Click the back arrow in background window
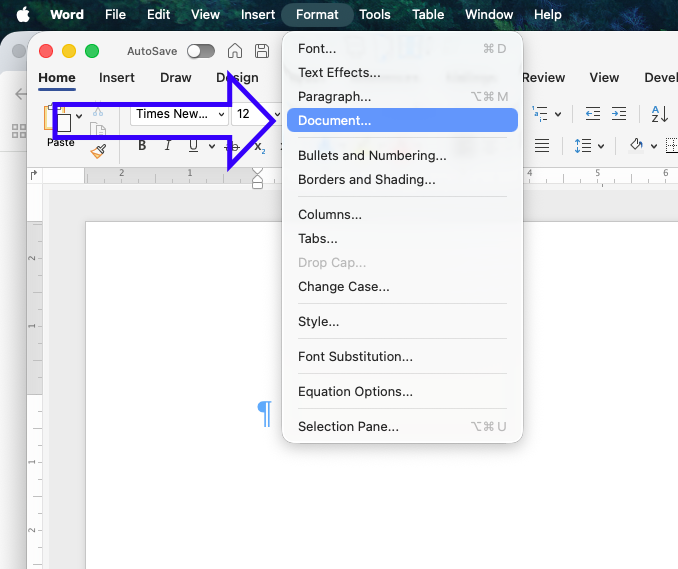 click(x=20, y=93)
